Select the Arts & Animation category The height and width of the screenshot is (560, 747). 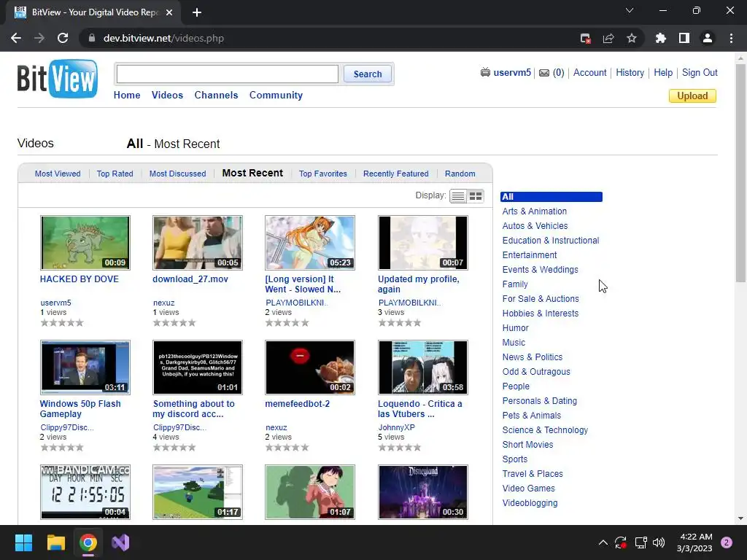(535, 211)
